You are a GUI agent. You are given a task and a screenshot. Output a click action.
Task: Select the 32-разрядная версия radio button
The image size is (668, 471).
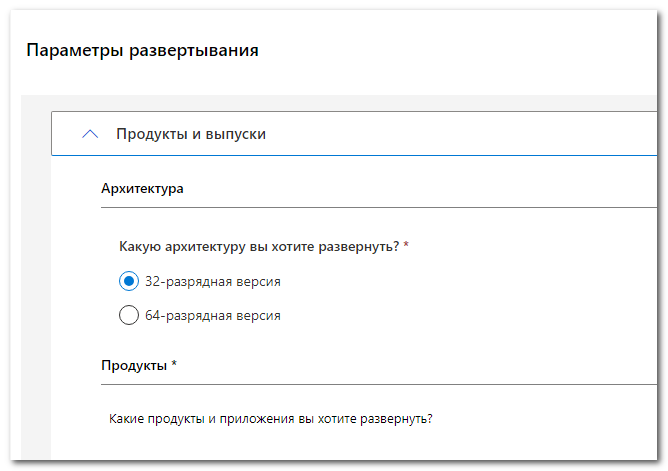(x=129, y=281)
